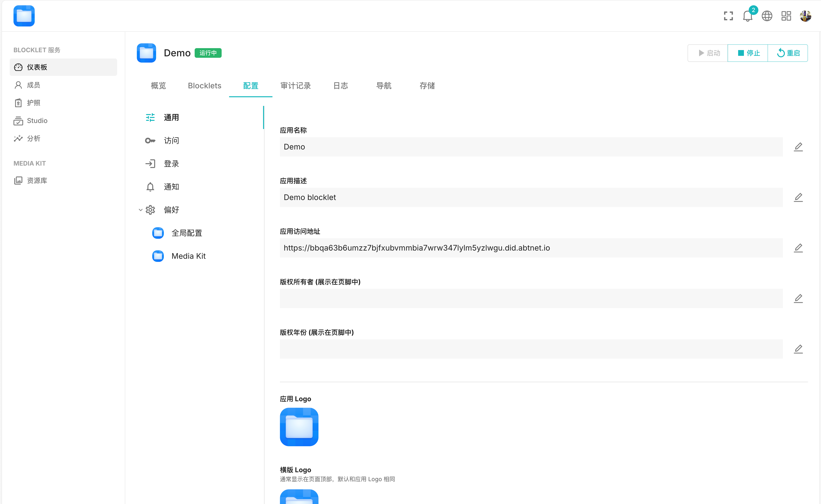Open the Blocklets tab

tap(205, 86)
